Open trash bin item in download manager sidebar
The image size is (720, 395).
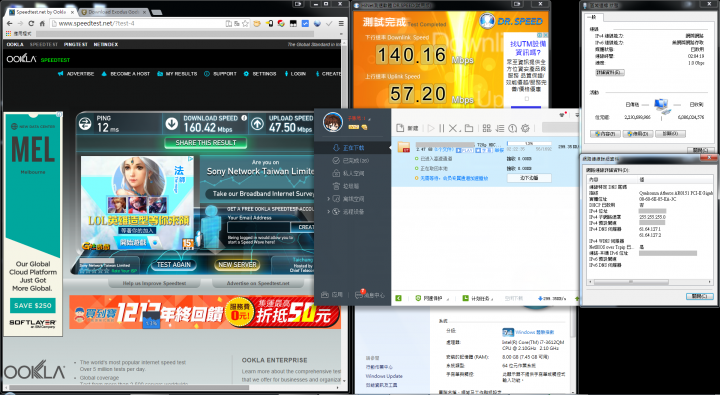click(x=346, y=186)
